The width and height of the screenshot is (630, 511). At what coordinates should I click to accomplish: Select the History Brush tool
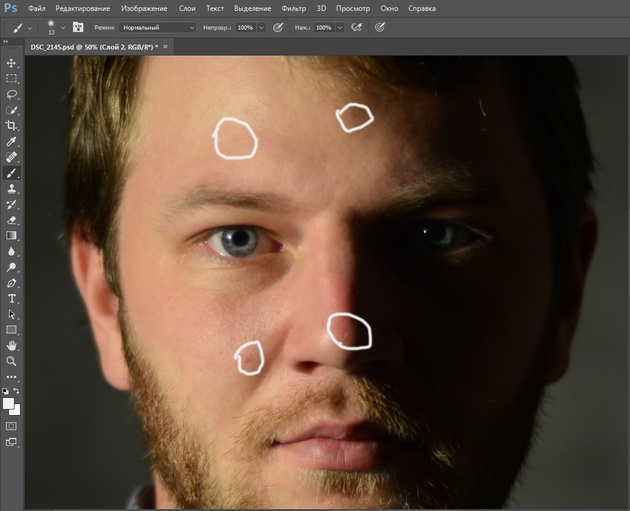[11, 204]
